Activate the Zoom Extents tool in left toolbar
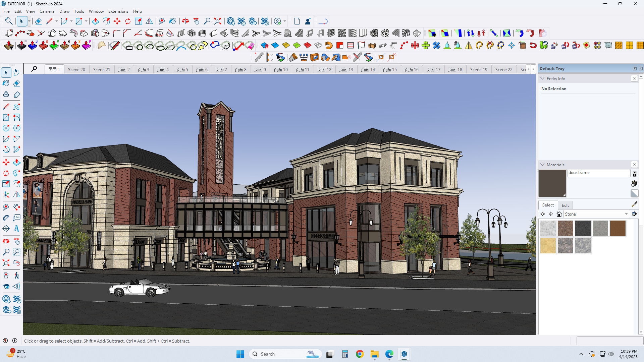 (6, 263)
